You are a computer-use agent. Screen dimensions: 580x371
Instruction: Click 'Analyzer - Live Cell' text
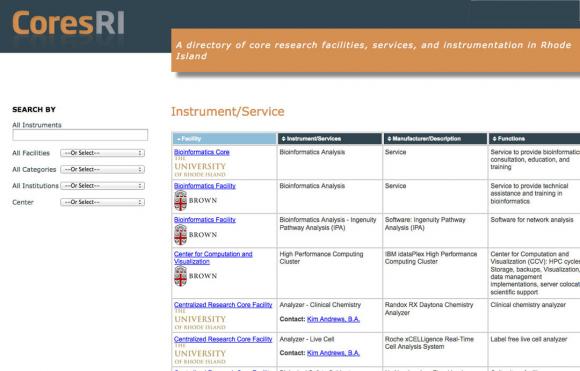307,339
